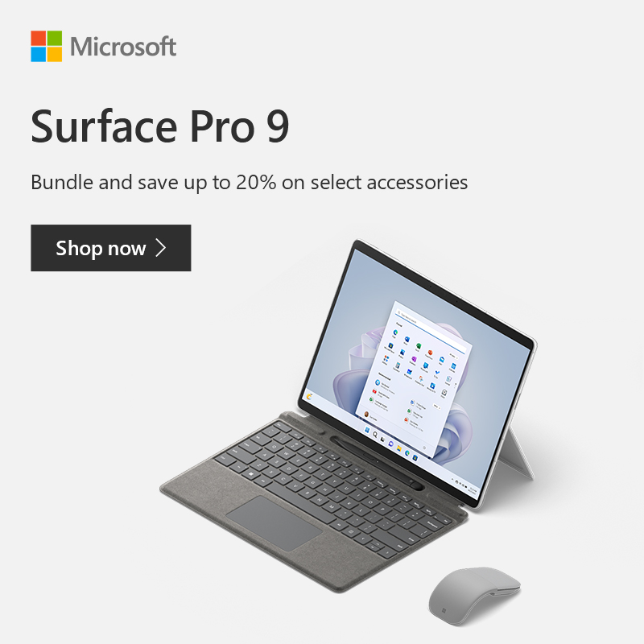Click the Shop now button
The image size is (644, 644).
(111, 248)
